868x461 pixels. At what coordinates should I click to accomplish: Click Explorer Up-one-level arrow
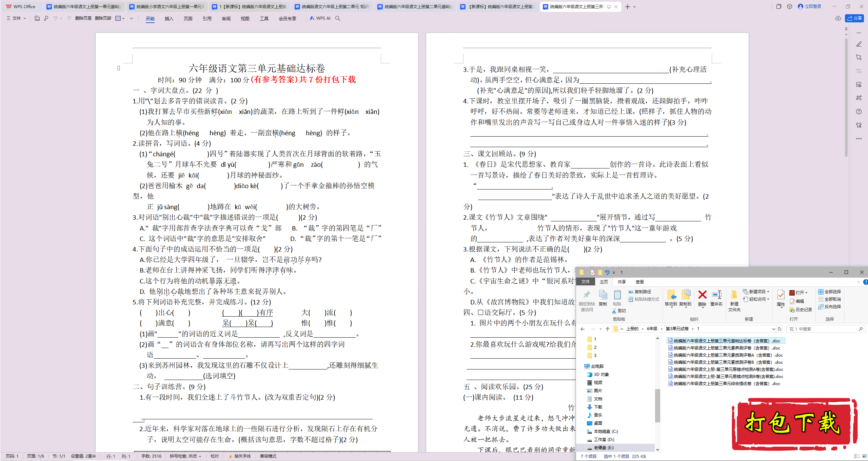click(x=607, y=329)
